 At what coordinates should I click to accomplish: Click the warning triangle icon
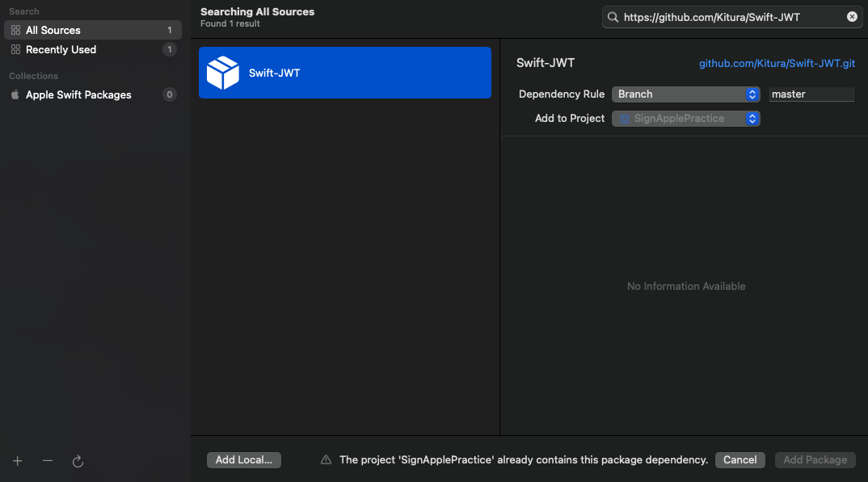pyautogui.click(x=326, y=460)
